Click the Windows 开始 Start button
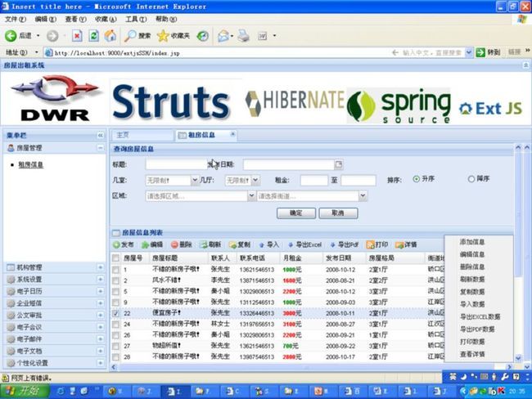532x399 pixels. tap(25, 392)
